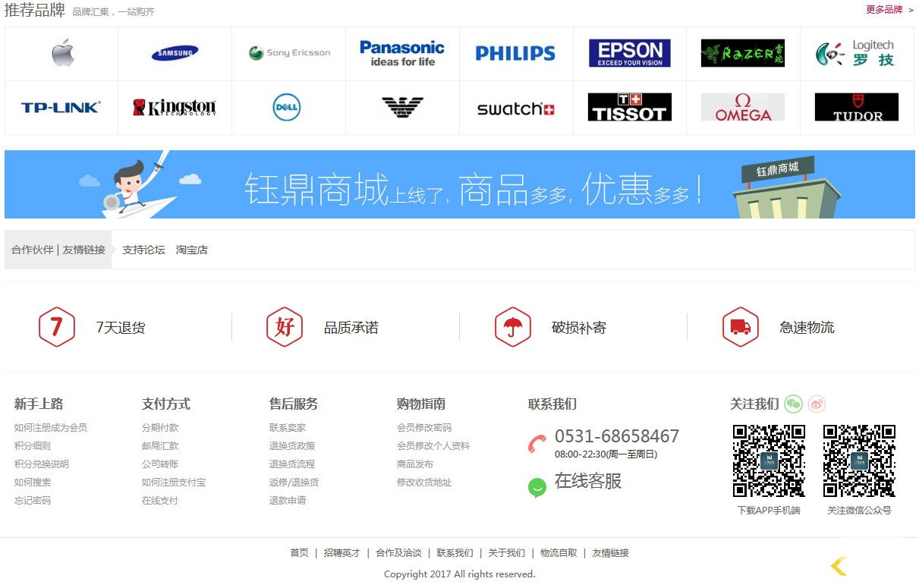Click the 如何注册成为会员 help link
Screen dimensions: 919x588
coord(51,427)
